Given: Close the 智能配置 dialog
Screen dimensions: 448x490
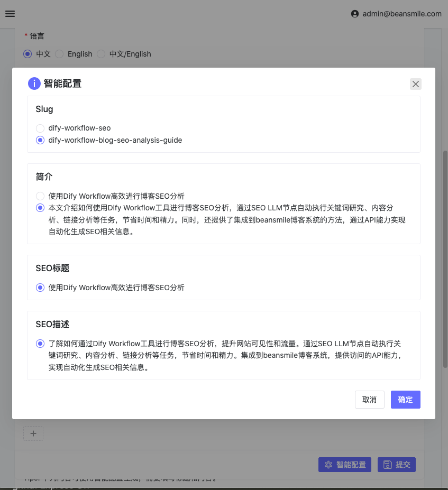Looking at the screenshot, I should tap(416, 84).
